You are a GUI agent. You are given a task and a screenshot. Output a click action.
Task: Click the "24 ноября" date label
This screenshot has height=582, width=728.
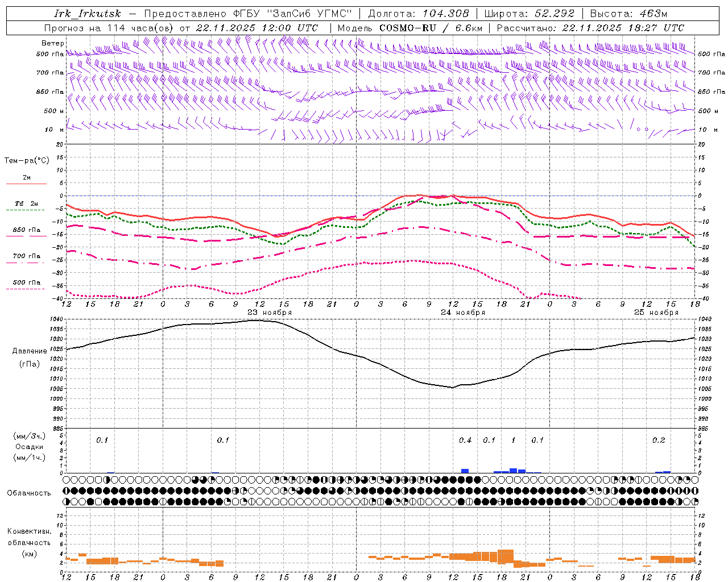(x=463, y=312)
